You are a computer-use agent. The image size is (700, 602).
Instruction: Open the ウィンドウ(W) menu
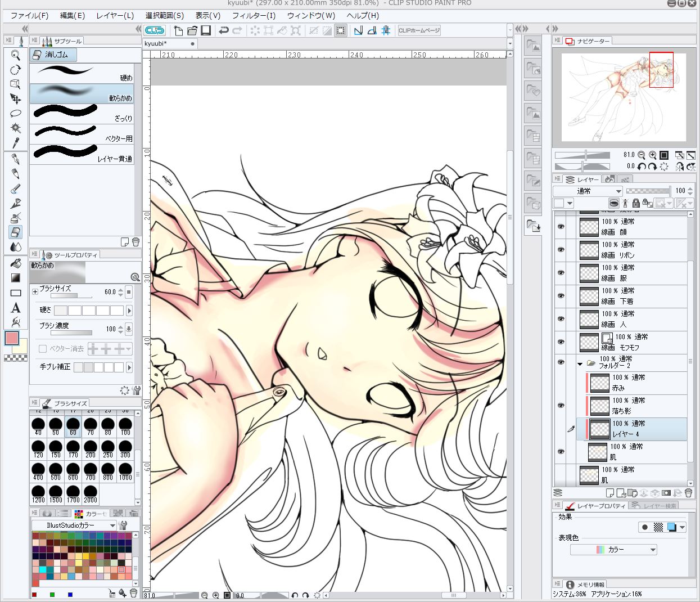[311, 16]
